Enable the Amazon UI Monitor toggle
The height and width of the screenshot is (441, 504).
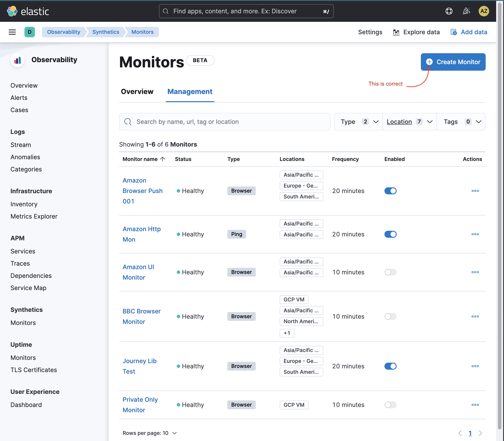click(390, 272)
